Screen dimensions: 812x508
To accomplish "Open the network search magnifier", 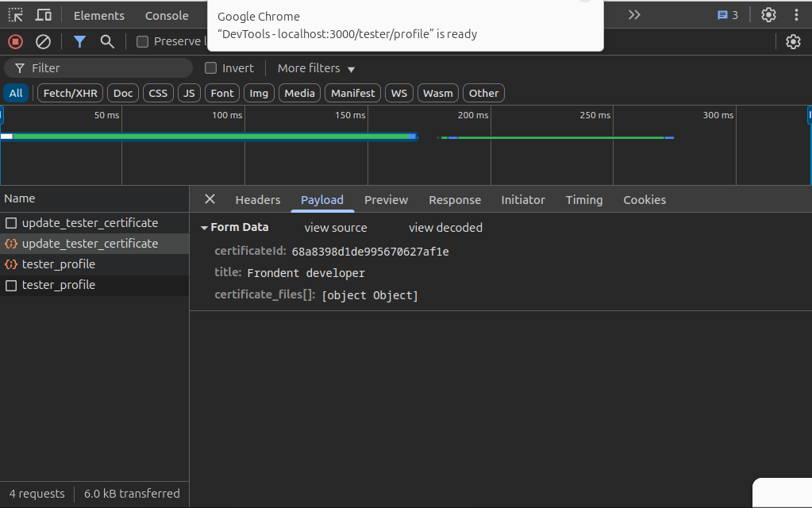I will 107,41.
